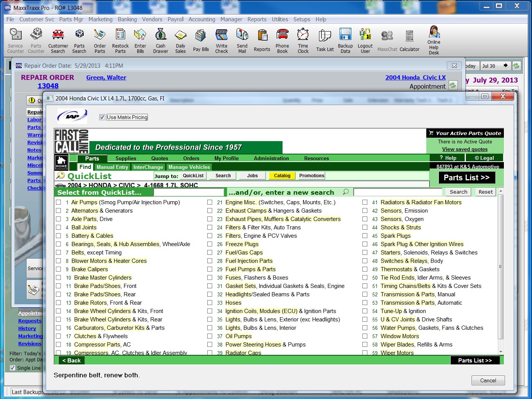The image size is (532, 399).
Task: Click the magnifier icon next to new search
Action: 346,192
